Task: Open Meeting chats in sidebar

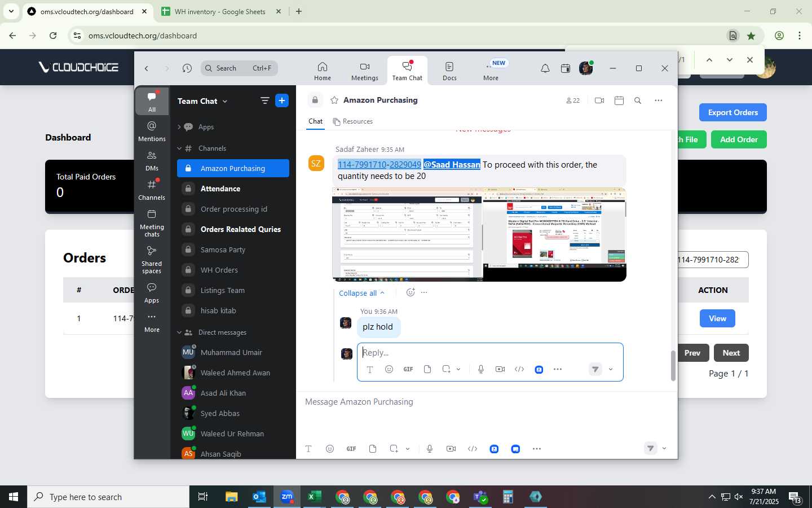Action: pos(152,223)
